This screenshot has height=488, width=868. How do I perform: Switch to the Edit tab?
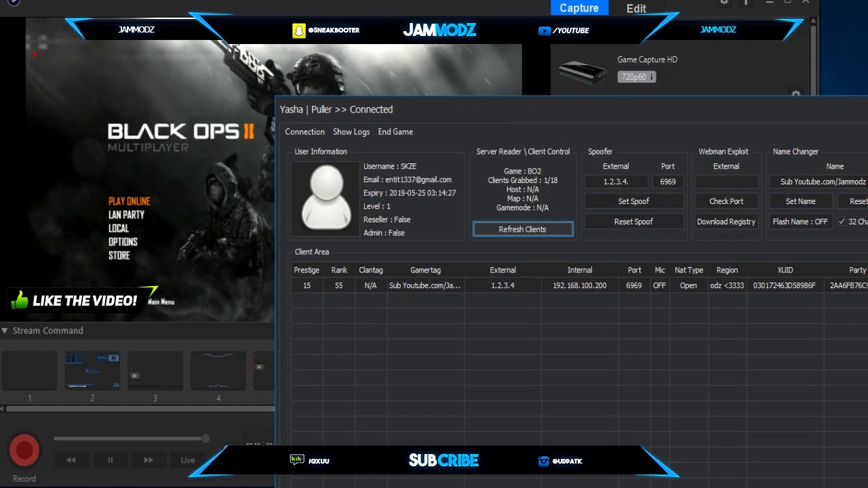pyautogui.click(x=636, y=8)
